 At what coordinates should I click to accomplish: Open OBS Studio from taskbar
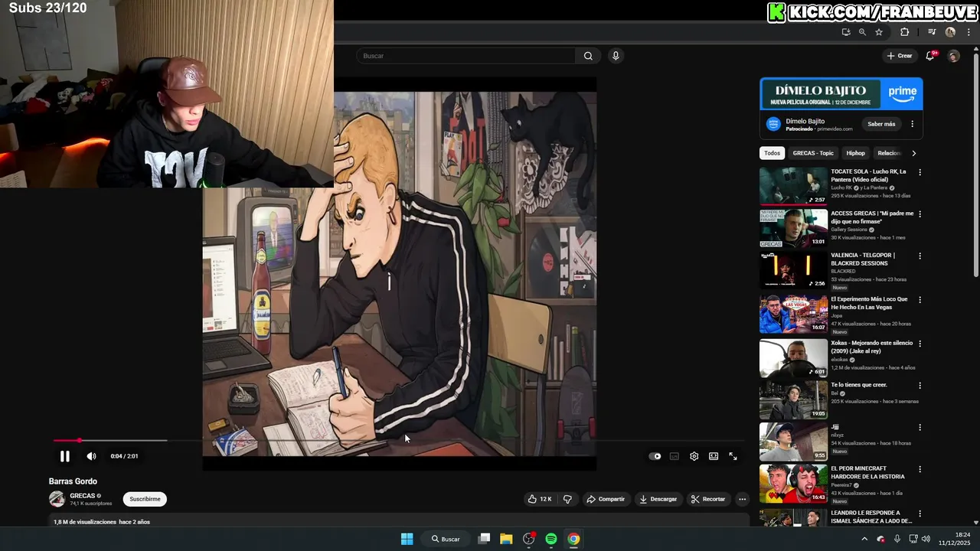pyautogui.click(x=528, y=539)
